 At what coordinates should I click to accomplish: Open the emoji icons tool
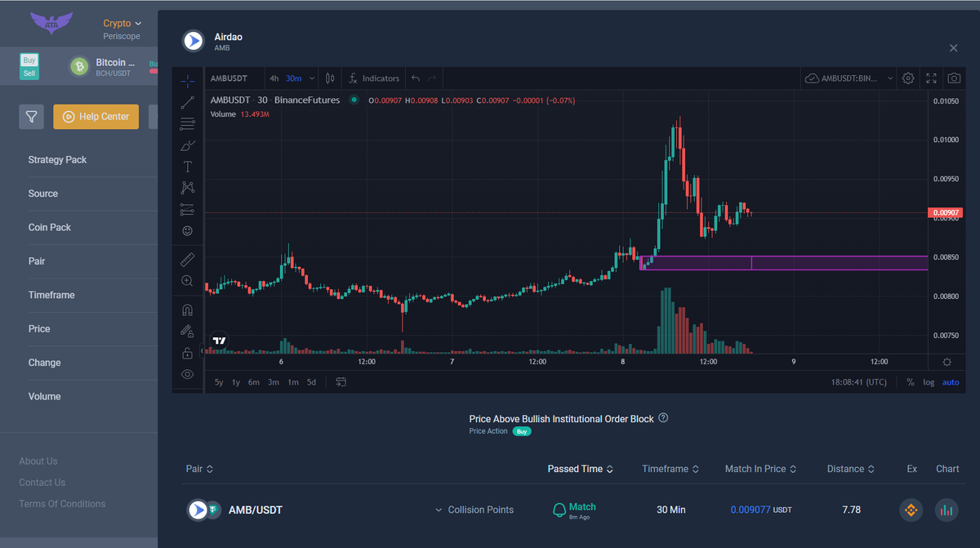coord(188,231)
